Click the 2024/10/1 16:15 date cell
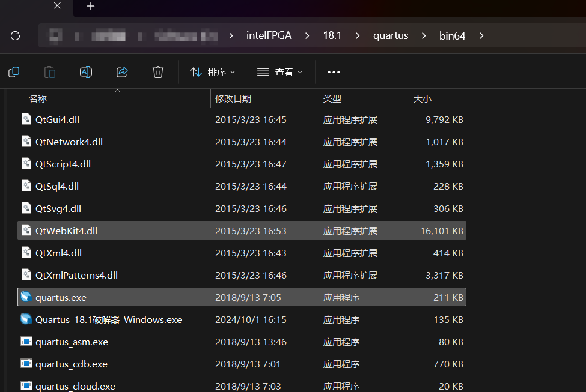This screenshot has height=392, width=586. [251, 320]
